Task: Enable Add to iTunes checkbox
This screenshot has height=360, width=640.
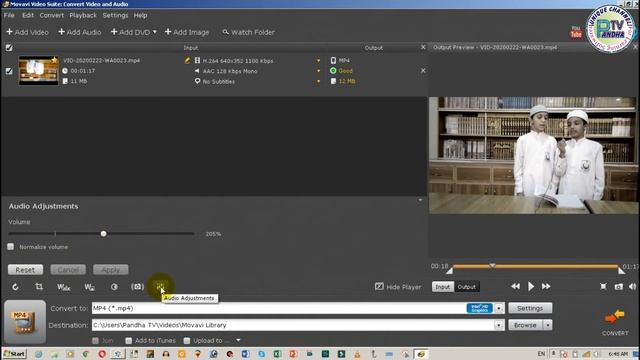Action: pyautogui.click(x=129, y=340)
